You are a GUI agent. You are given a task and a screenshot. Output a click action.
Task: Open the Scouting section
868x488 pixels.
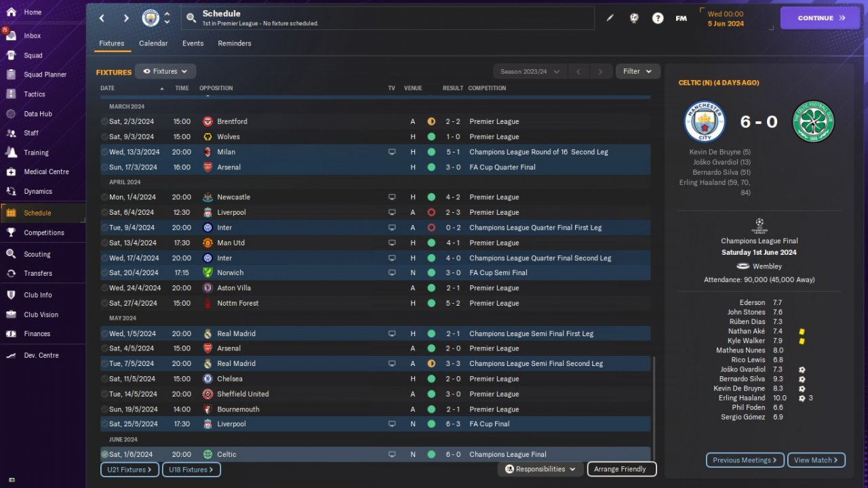(37, 254)
